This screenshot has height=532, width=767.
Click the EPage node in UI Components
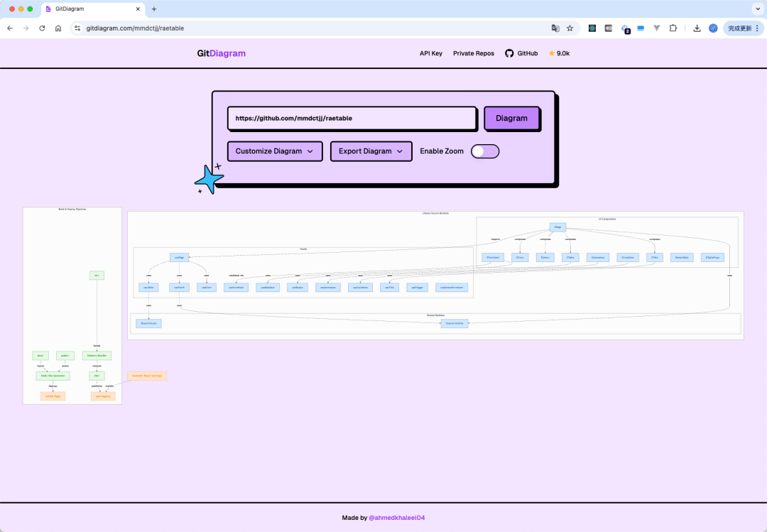click(x=557, y=227)
